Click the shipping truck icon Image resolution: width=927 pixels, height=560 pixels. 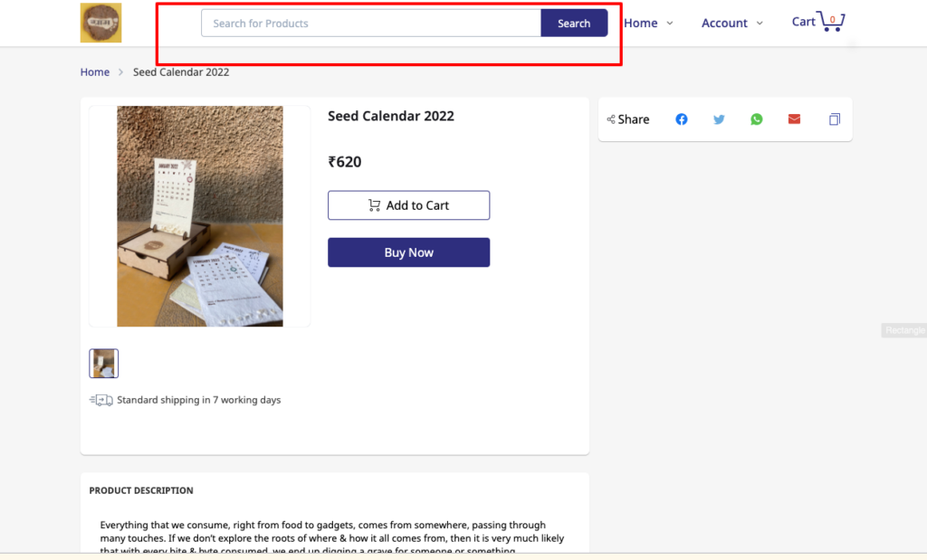click(x=101, y=400)
